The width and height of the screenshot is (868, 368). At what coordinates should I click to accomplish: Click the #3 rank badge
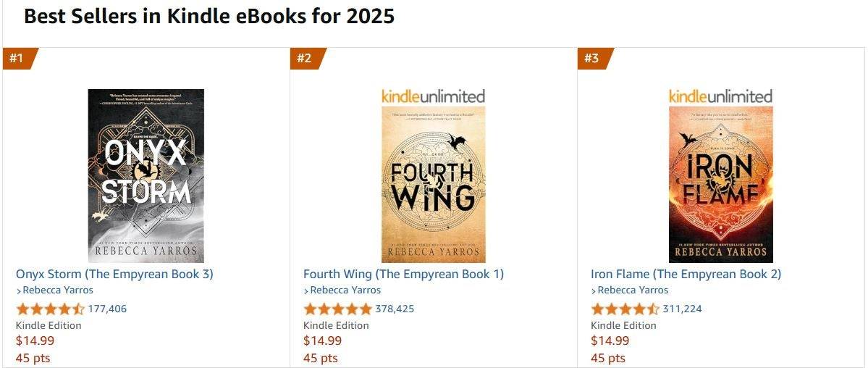[x=592, y=59]
